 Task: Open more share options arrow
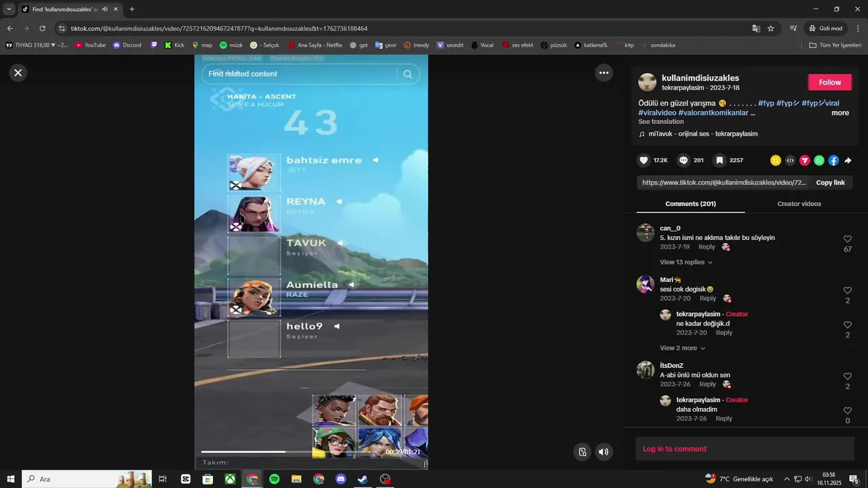tap(848, 161)
